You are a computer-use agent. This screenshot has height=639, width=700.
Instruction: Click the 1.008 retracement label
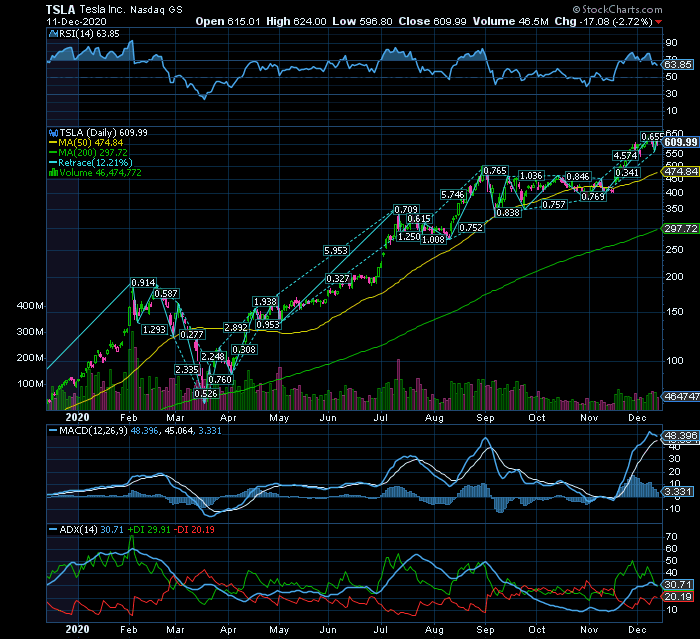point(433,239)
